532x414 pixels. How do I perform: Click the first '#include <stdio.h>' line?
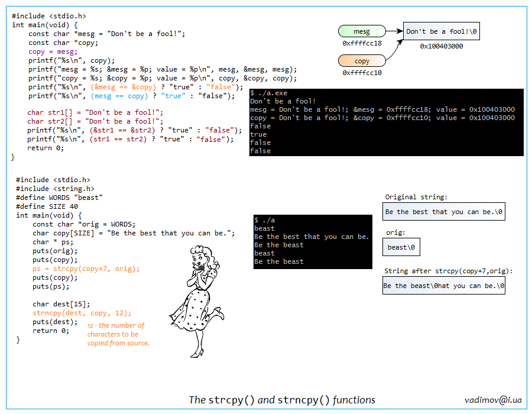click(49, 16)
